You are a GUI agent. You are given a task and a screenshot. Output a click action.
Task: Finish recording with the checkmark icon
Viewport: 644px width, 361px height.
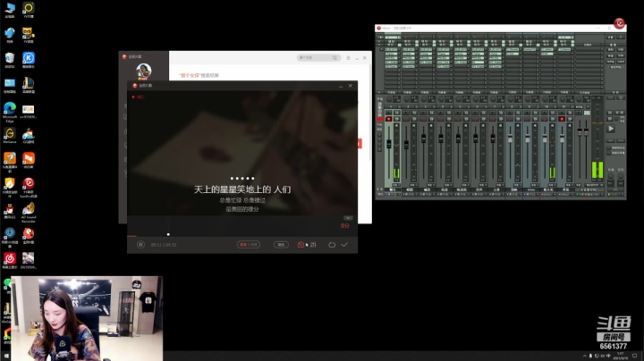click(344, 245)
